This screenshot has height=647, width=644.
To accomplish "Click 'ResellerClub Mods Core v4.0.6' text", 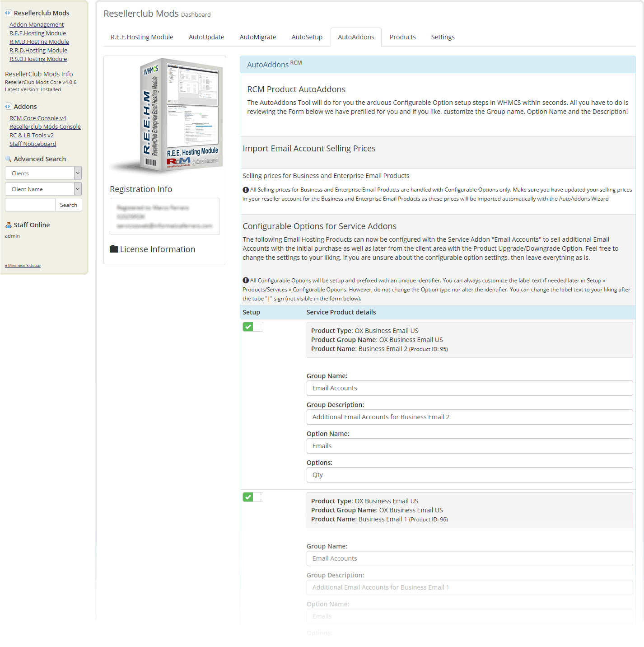I will click(x=41, y=82).
